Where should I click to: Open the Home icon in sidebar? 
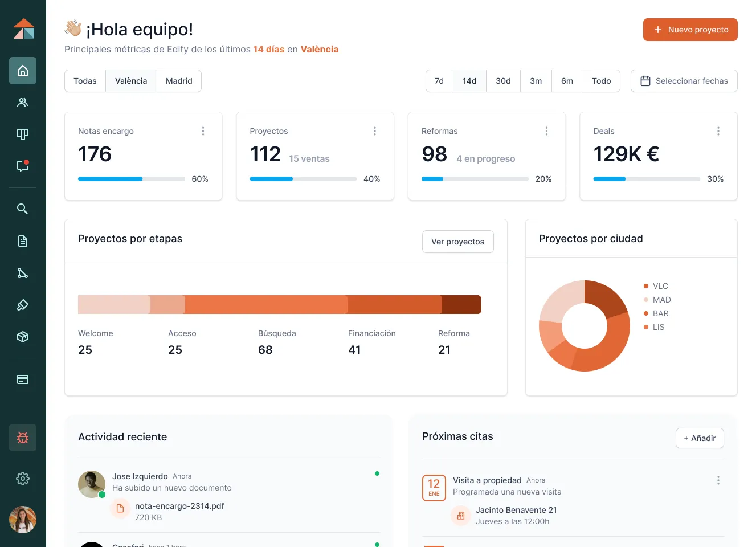pos(23,71)
